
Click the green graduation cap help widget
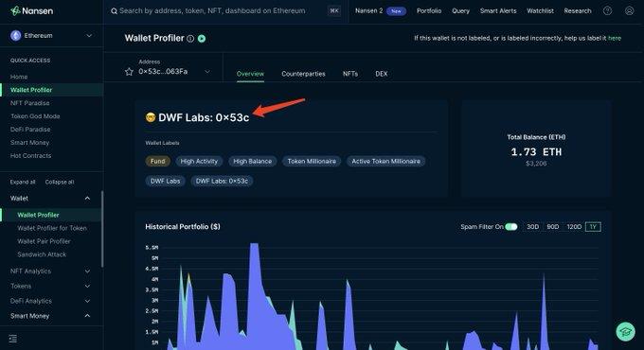point(625,331)
